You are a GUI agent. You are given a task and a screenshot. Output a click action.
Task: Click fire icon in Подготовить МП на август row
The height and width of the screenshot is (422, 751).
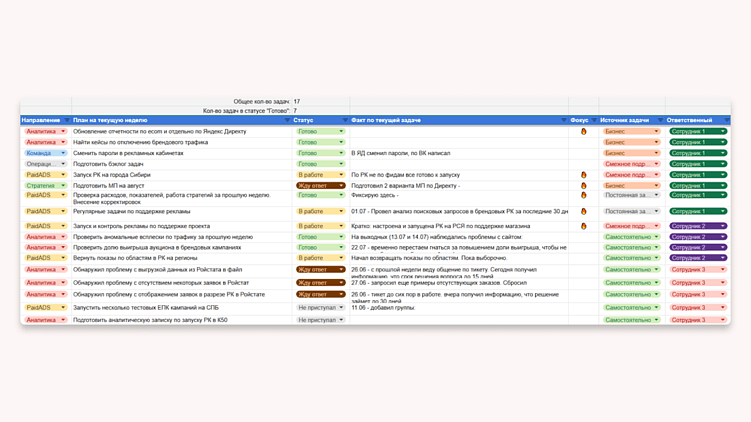[583, 185]
